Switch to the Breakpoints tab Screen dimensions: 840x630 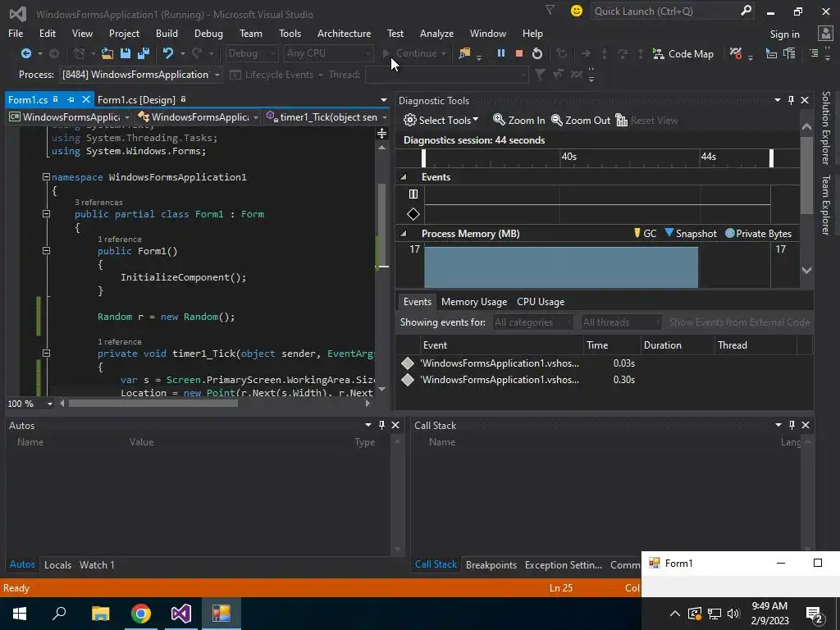pyautogui.click(x=491, y=564)
